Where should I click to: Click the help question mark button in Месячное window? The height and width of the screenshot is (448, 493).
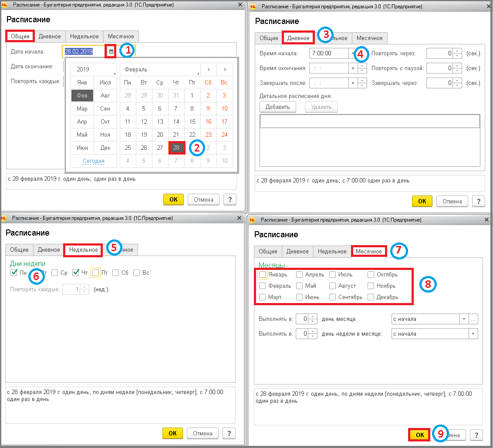[476, 435]
